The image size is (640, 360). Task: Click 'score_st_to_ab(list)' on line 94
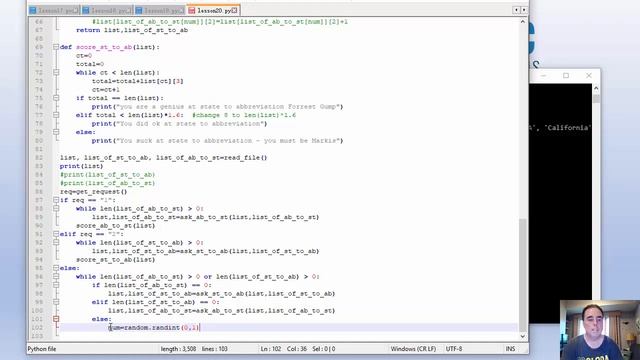116,260
